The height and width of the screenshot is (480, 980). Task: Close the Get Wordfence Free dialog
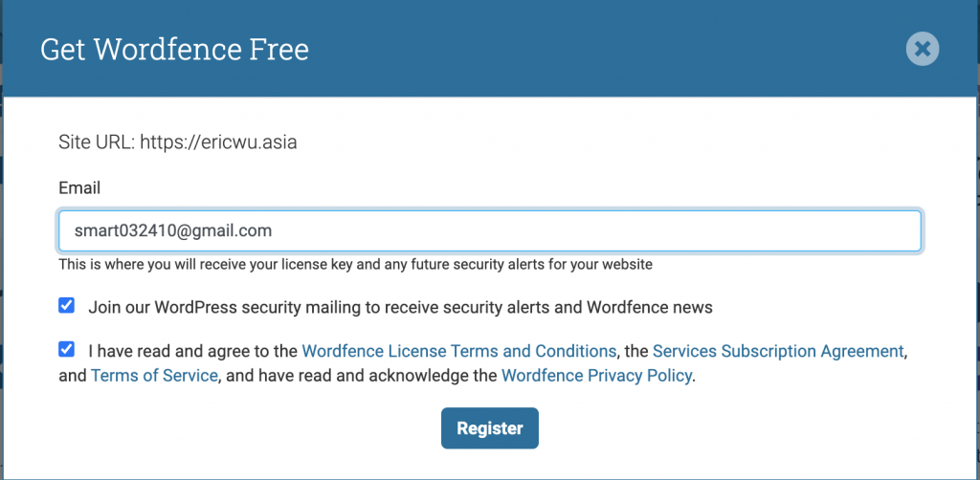point(923,49)
